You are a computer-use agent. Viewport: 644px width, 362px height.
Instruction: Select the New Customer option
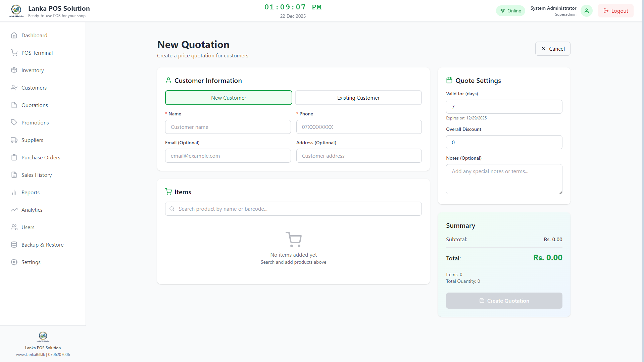pos(229,98)
